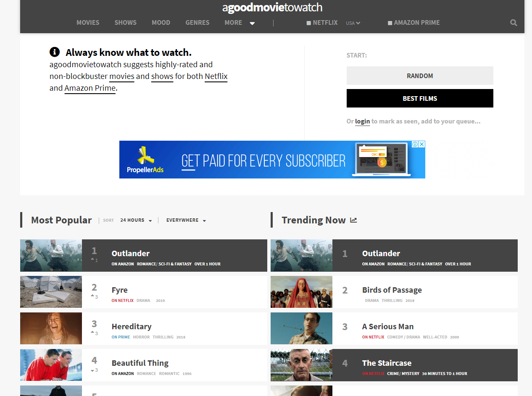Expand the USA country dropdown

tap(353, 23)
